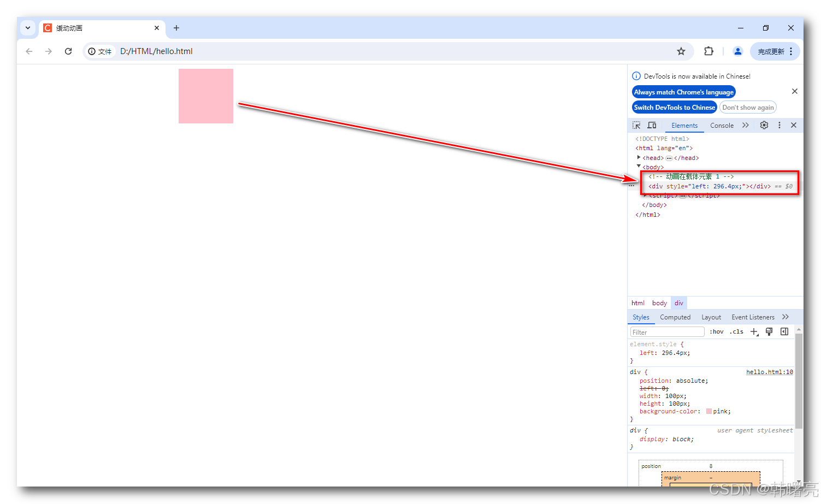Open the Chrome profile avatar
The image size is (821, 504).
[x=737, y=51]
